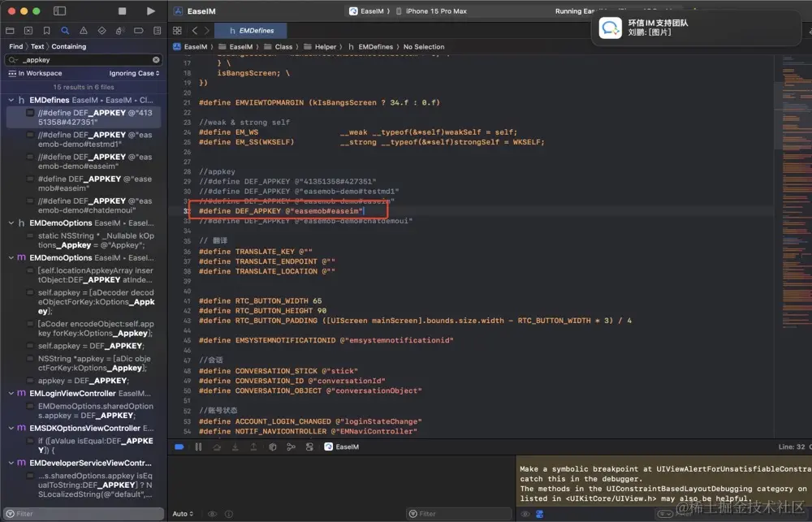Open Debug View Hierarchy cube icon
The image size is (812, 522).
tap(272, 447)
